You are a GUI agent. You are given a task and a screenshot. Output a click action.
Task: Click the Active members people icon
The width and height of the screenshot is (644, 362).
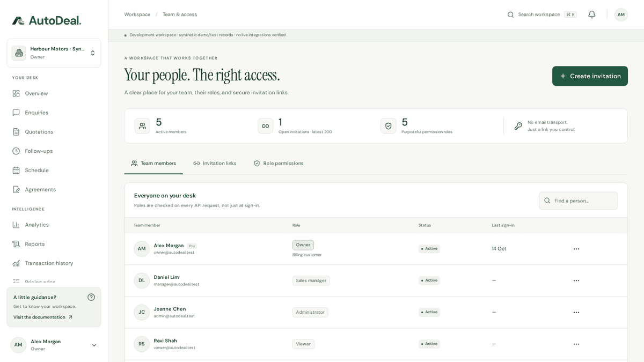pos(142,126)
